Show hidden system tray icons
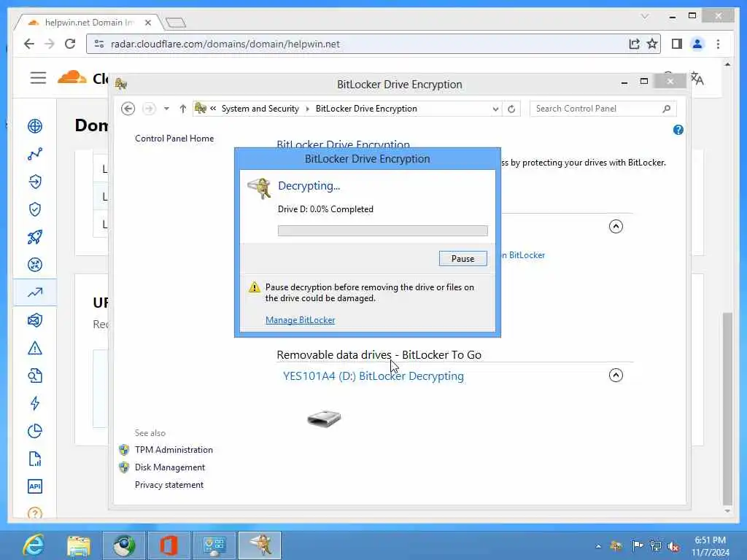 (x=598, y=546)
